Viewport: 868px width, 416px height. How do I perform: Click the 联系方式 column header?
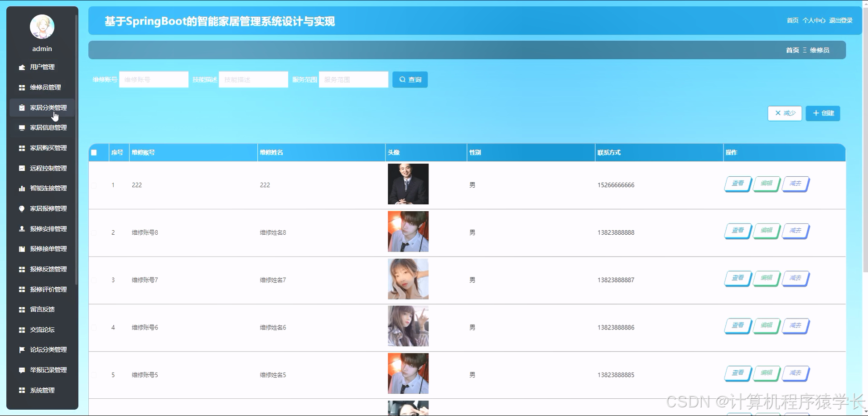(x=659, y=153)
